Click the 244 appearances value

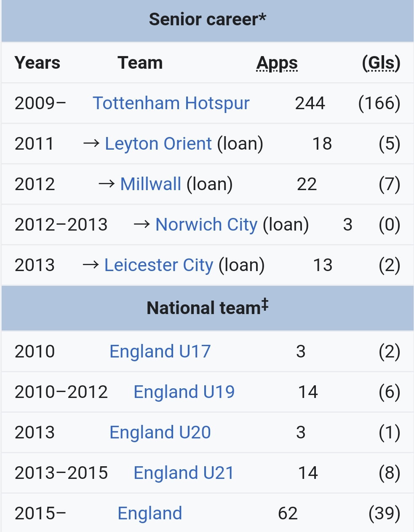coord(310,103)
